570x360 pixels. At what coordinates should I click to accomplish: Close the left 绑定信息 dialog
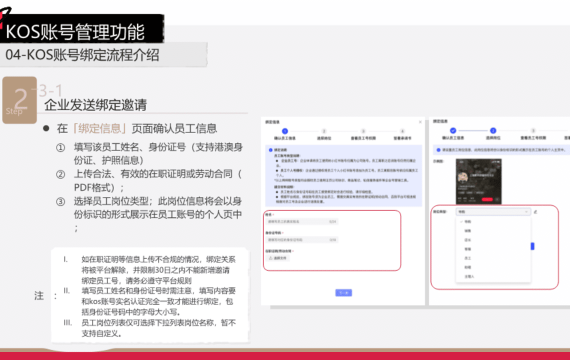420,122
